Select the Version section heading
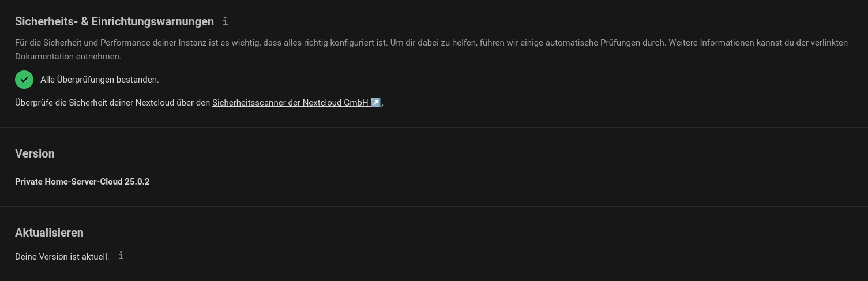868x281 pixels. click(35, 153)
